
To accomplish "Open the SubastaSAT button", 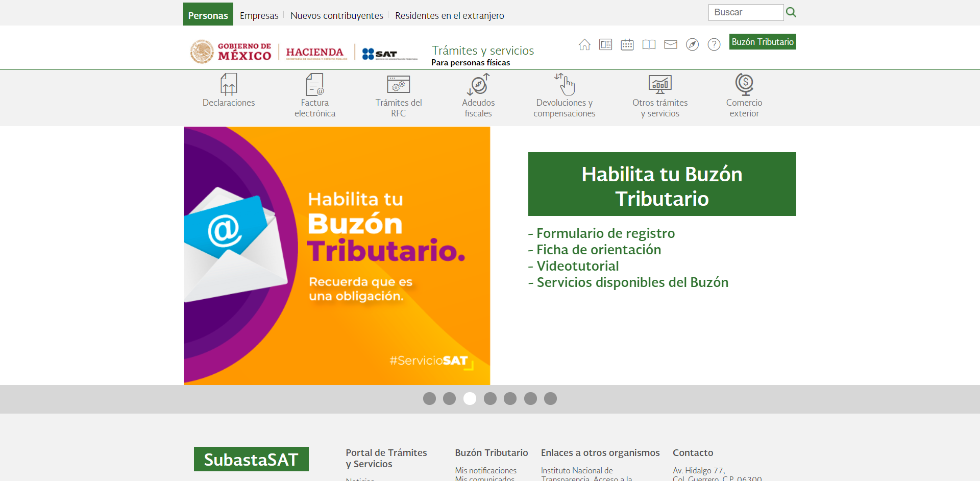I will click(251, 459).
